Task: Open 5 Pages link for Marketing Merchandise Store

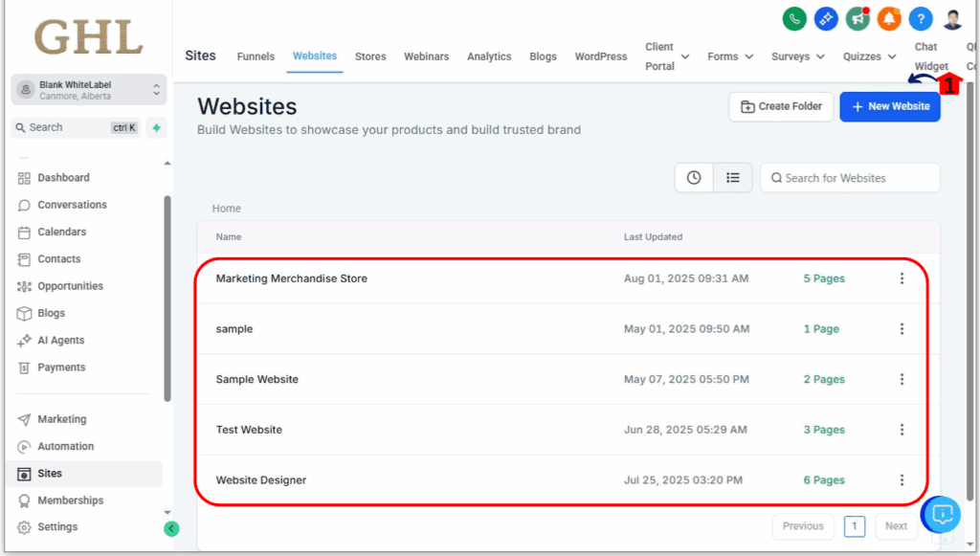Action: [824, 278]
